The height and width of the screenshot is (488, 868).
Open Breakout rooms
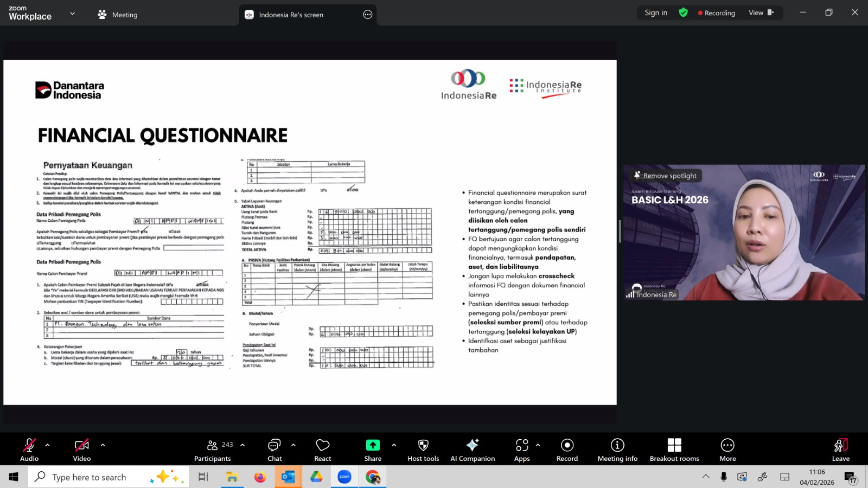pyautogui.click(x=674, y=450)
